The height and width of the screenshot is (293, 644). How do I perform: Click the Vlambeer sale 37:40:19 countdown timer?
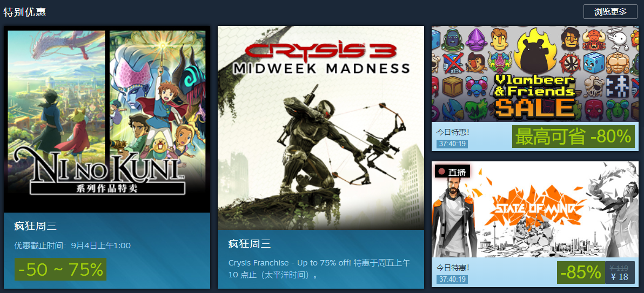click(x=452, y=144)
